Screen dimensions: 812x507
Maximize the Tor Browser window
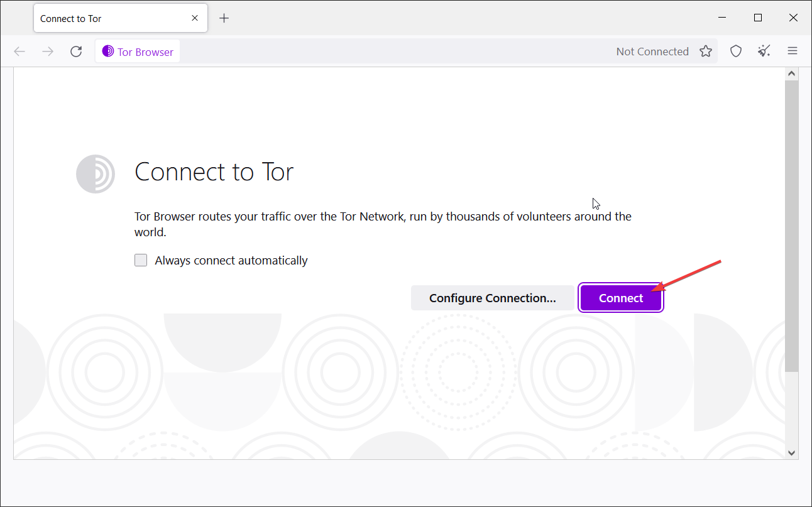tap(758, 18)
